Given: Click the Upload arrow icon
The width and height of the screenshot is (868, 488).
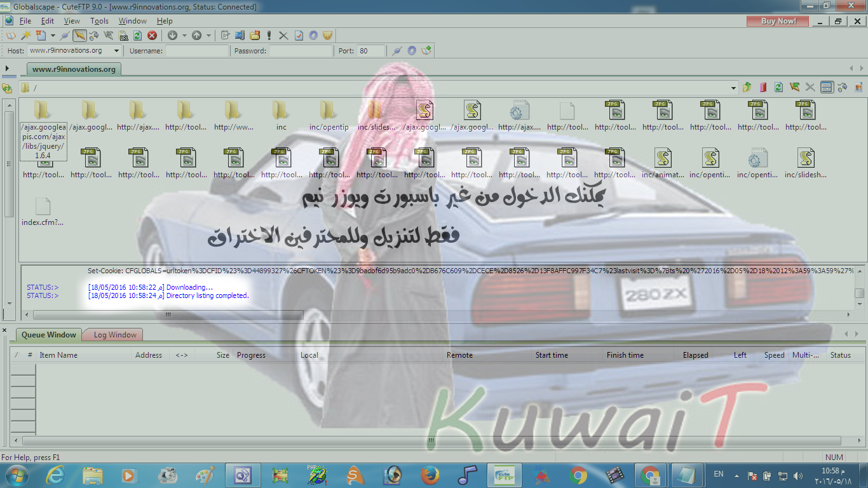Looking at the screenshot, I should coord(196,36).
